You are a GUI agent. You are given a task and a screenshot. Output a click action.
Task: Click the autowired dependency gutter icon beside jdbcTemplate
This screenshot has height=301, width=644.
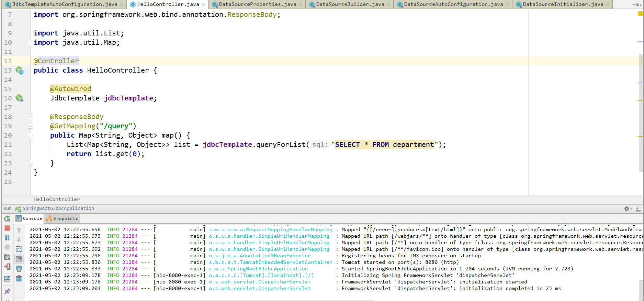tap(20, 98)
